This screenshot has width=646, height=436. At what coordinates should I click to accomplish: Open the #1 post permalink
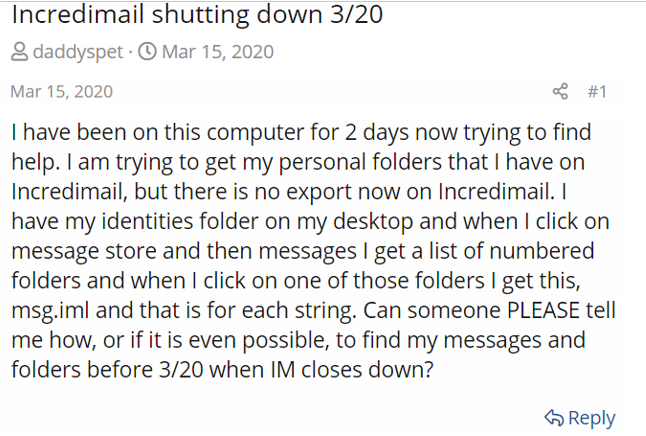click(597, 91)
